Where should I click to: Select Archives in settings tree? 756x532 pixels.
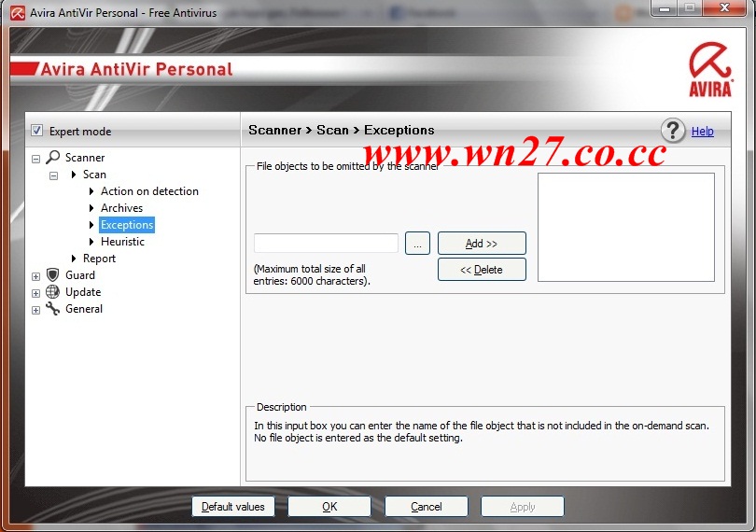click(121, 208)
